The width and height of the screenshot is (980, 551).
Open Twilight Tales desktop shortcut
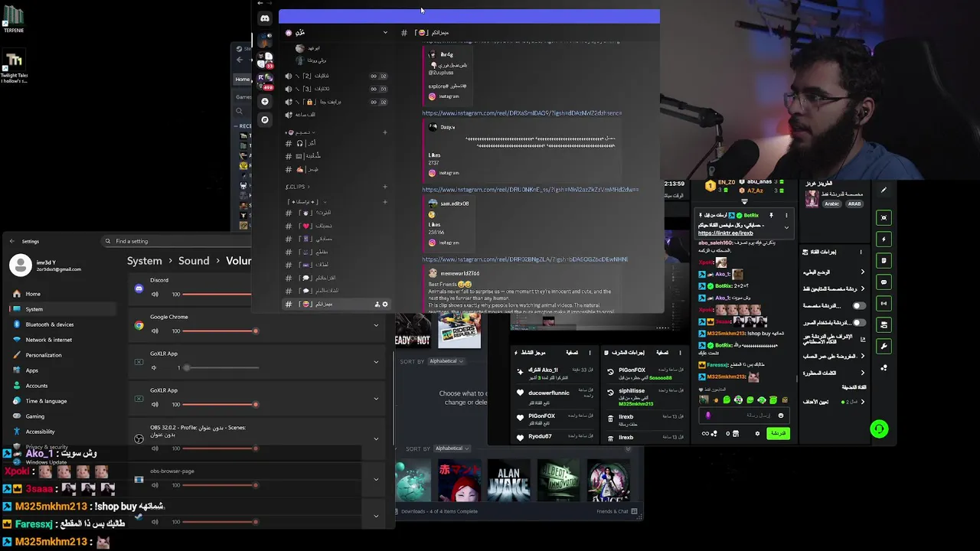tap(14, 67)
